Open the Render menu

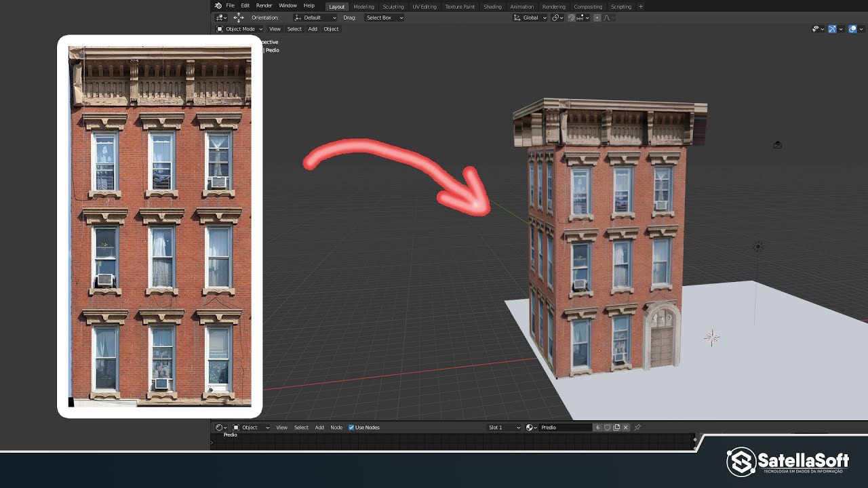pos(264,6)
